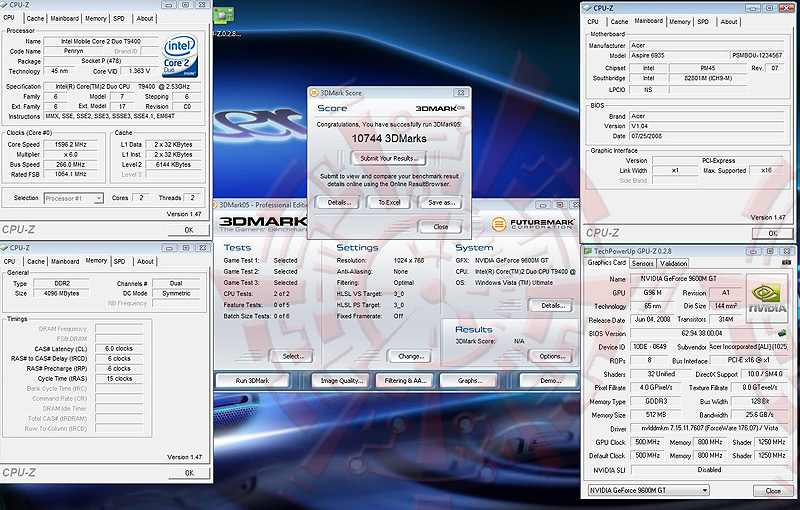Click Submit Your Results in 3DMark Score dialog
Image resolution: width=800 pixels, height=510 pixels.
389,159
